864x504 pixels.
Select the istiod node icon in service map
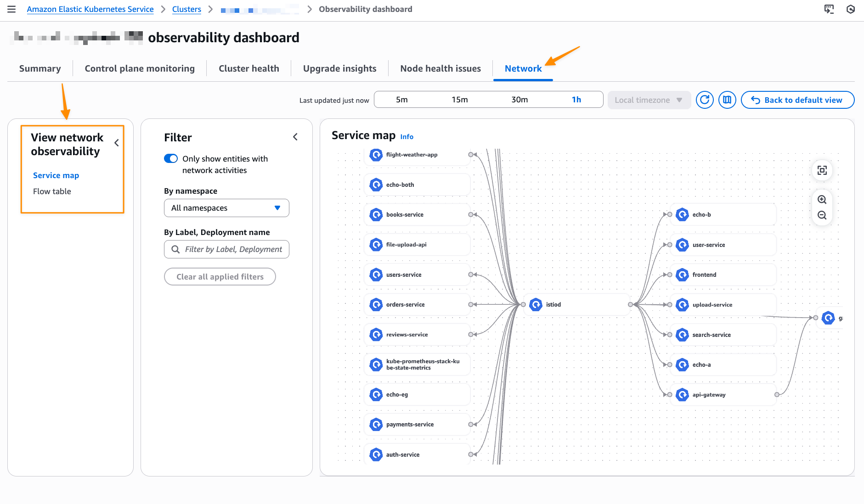coord(536,304)
